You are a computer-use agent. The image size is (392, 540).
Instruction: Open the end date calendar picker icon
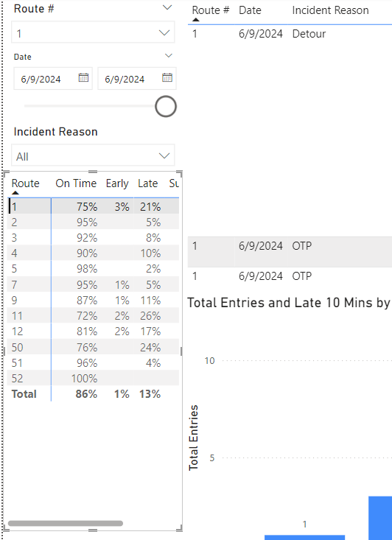tap(167, 77)
